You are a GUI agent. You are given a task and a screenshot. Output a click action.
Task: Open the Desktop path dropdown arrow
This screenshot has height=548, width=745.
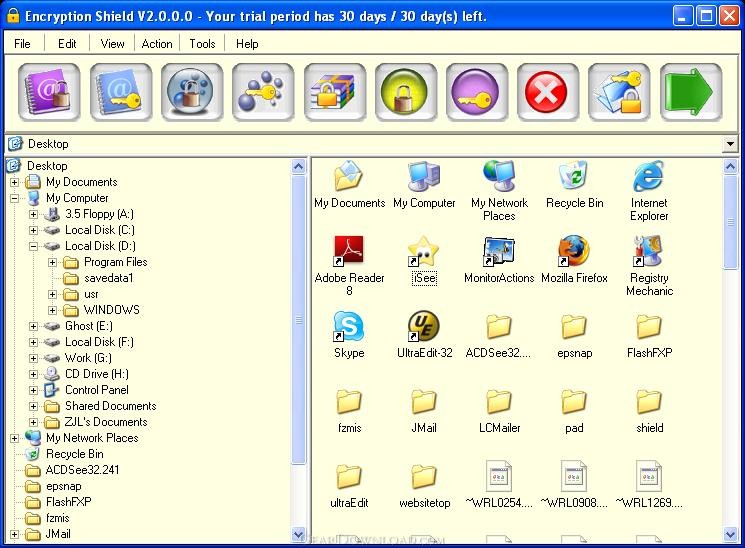click(x=730, y=144)
